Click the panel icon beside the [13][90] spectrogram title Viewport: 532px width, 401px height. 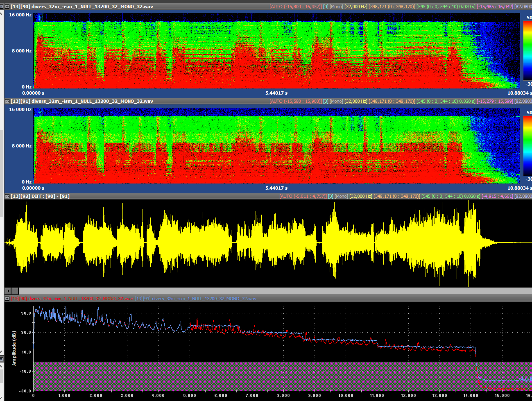pyautogui.click(x=7, y=7)
